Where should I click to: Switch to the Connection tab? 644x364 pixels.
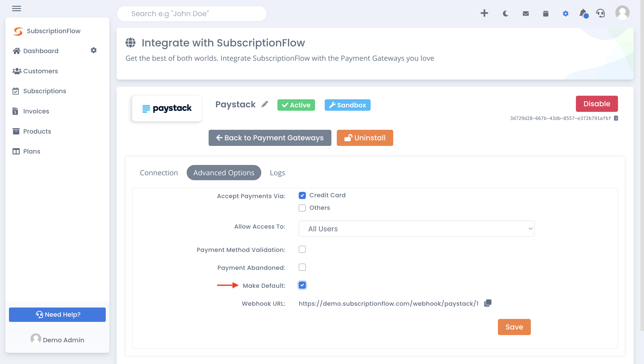[159, 173]
